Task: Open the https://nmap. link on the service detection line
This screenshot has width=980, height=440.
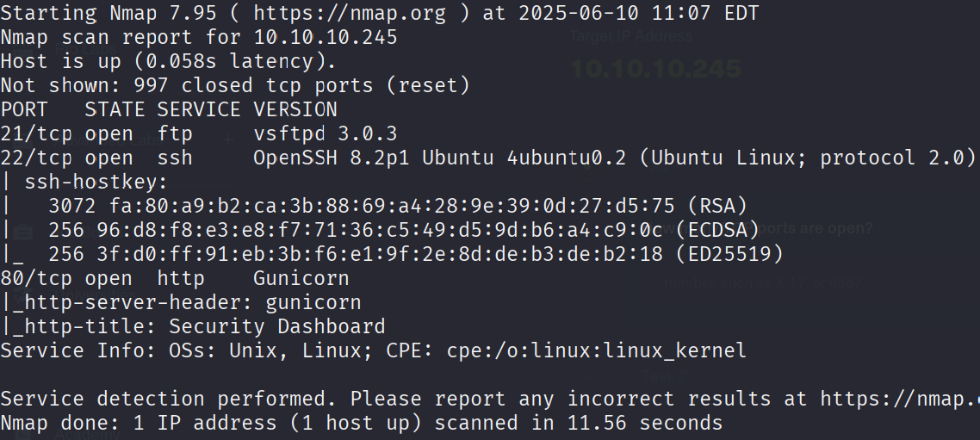Action: click(900, 398)
